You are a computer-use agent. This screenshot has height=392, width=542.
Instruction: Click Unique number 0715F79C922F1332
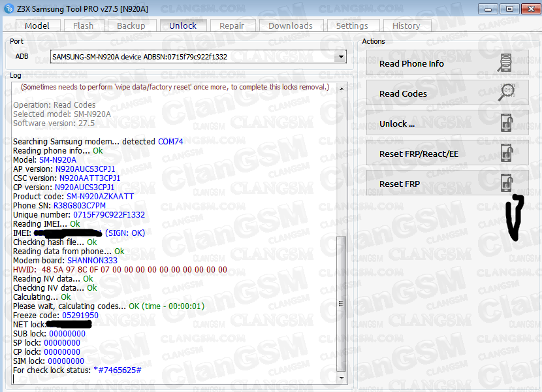109,215
